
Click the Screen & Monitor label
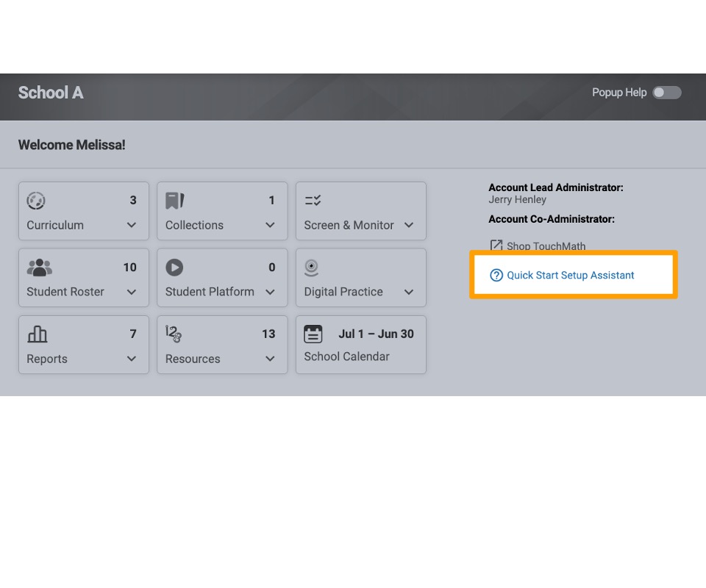349,225
